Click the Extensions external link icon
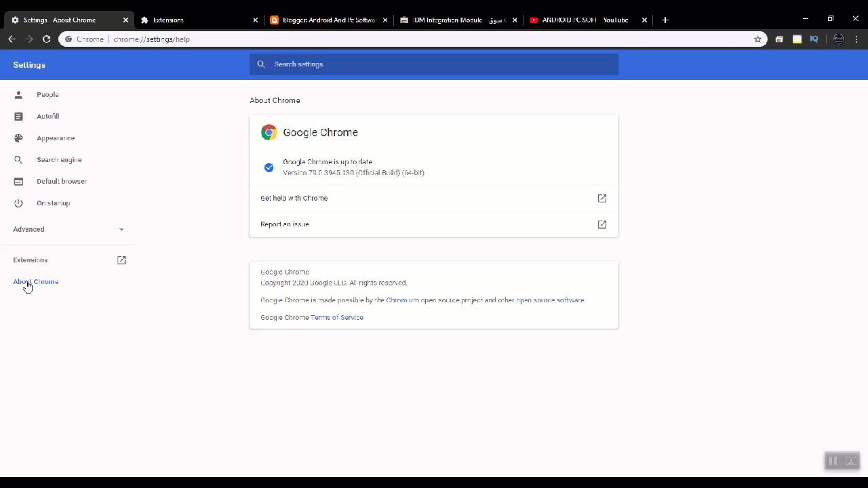The width and height of the screenshot is (868, 488). (x=121, y=260)
